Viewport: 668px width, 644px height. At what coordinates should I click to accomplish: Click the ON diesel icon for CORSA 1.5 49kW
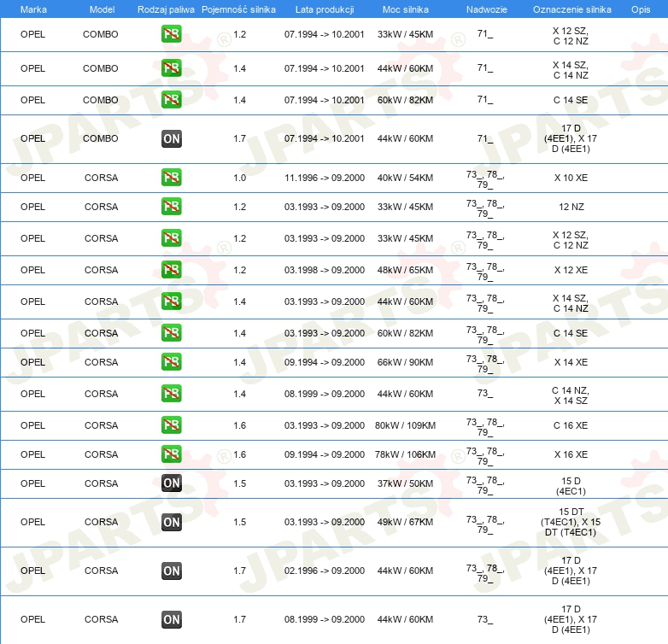pos(171,522)
